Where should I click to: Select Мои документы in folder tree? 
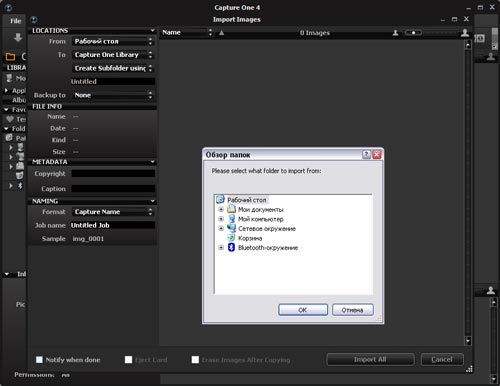(261, 210)
